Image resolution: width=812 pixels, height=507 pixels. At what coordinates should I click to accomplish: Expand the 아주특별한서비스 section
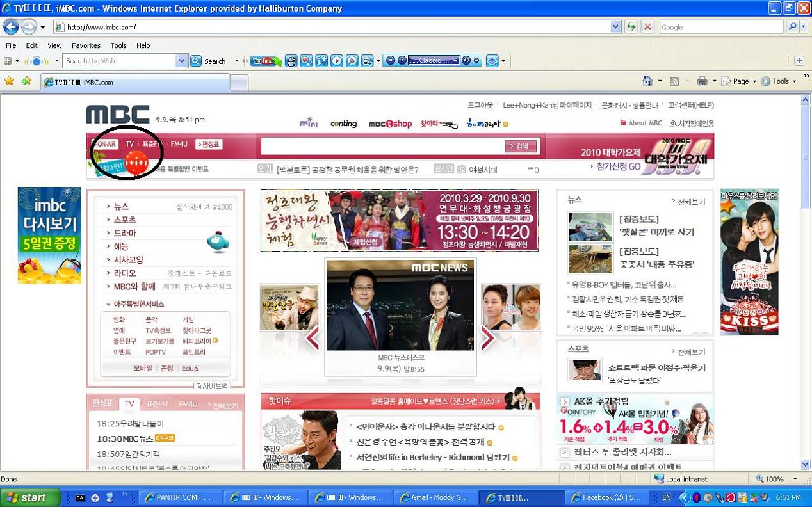click(x=135, y=304)
